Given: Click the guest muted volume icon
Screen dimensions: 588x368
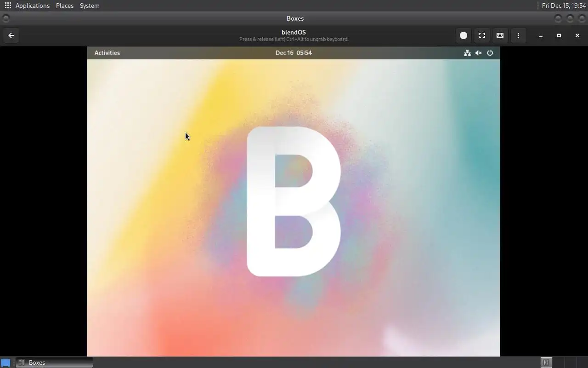Looking at the screenshot, I should (479, 53).
